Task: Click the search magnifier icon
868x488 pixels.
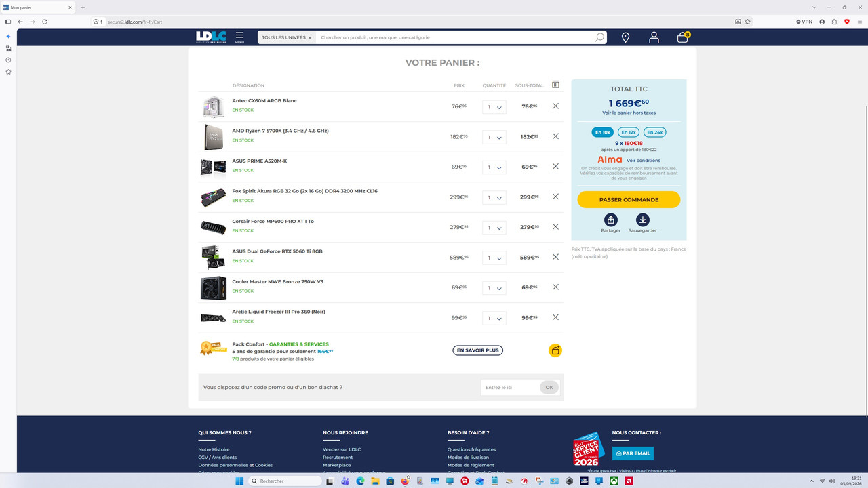Action: [x=599, y=37]
